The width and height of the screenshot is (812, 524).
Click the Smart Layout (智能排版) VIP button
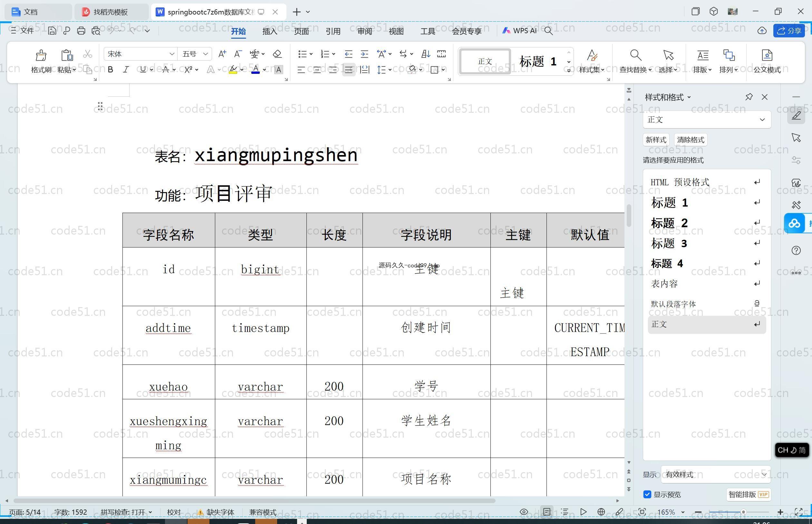[x=749, y=494]
